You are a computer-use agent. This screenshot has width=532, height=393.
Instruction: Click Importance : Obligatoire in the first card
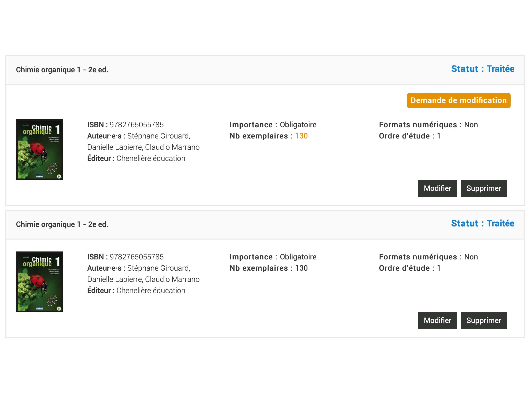tap(273, 125)
